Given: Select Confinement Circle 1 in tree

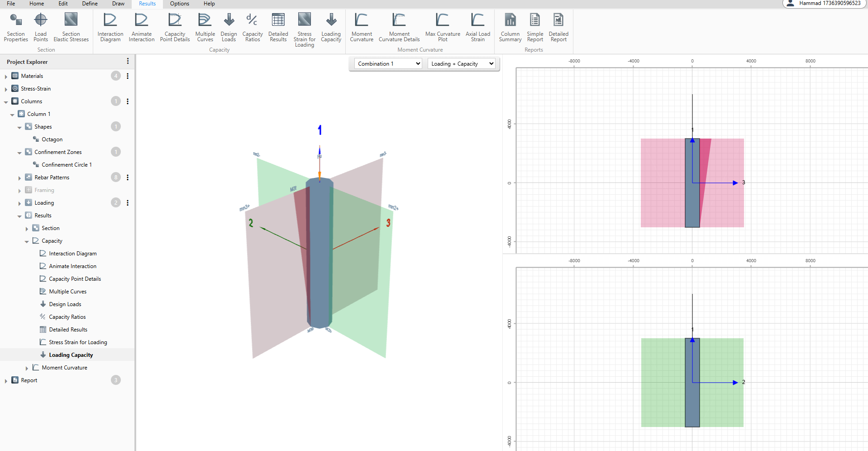Looking at the screenshot, I should click(67, 165).
